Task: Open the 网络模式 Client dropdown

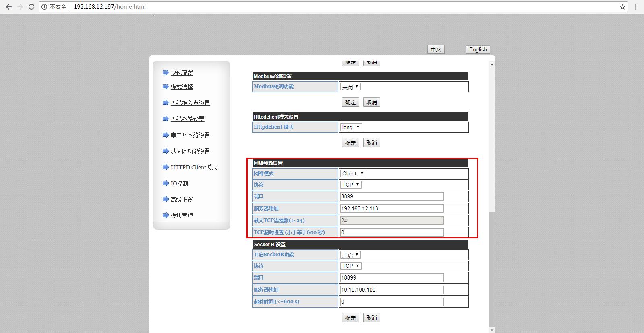Action: coord(353,174)
